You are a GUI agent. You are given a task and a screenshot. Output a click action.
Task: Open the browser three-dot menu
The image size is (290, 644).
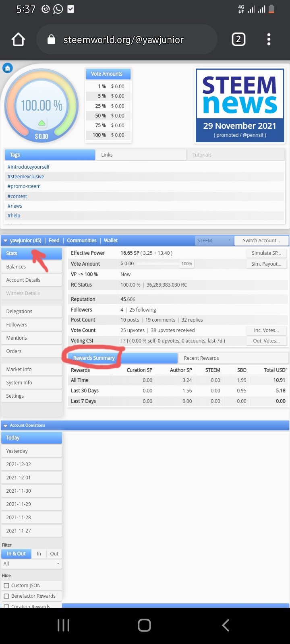(269, 39)
